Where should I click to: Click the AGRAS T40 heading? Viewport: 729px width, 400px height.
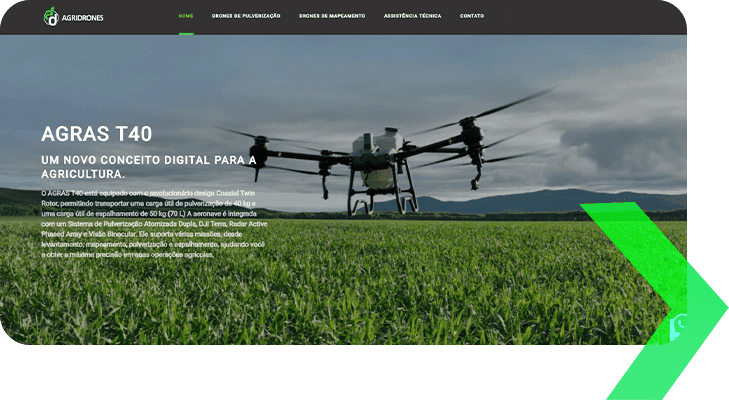click(x=97, y=134)
